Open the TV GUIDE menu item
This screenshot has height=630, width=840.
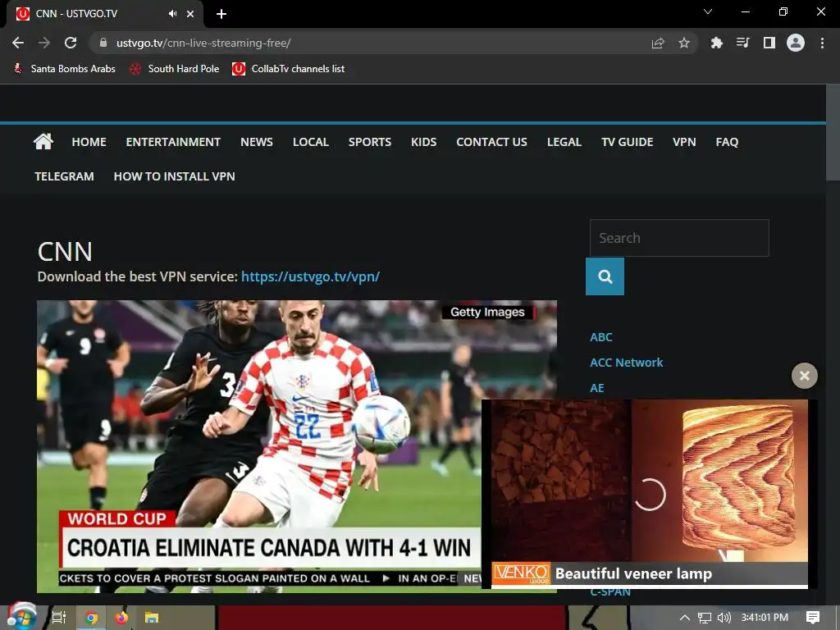point(628,142)
